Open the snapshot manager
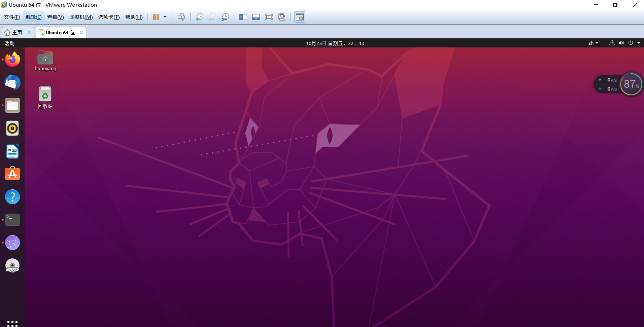The width and height of the screenshot is (644, 327). point(225,17)
